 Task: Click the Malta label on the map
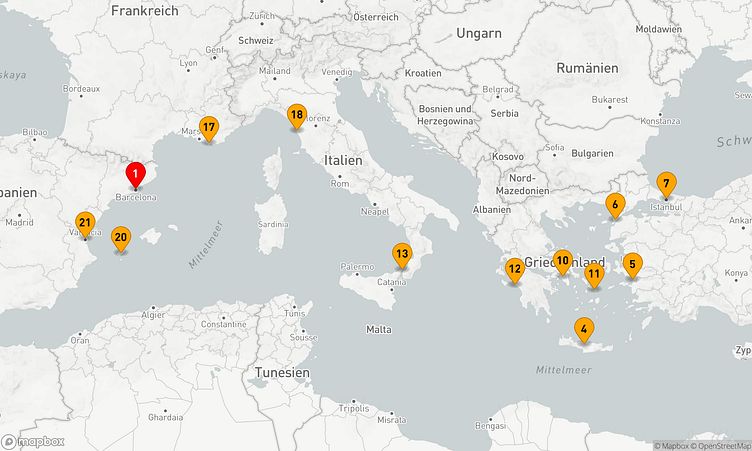coord(379,329)
